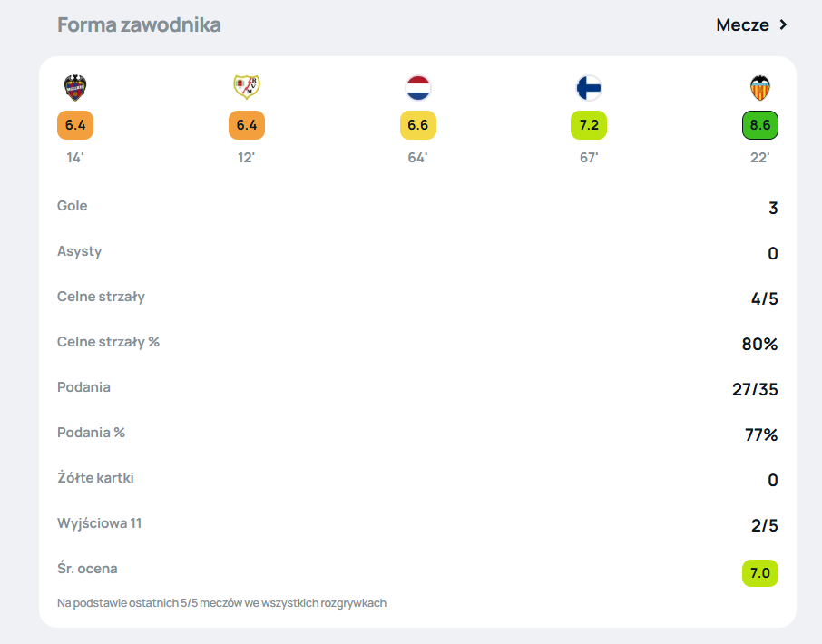Open the Valencia crest match
This screenshot has width=822, height=644.
[x=759, y=87]
